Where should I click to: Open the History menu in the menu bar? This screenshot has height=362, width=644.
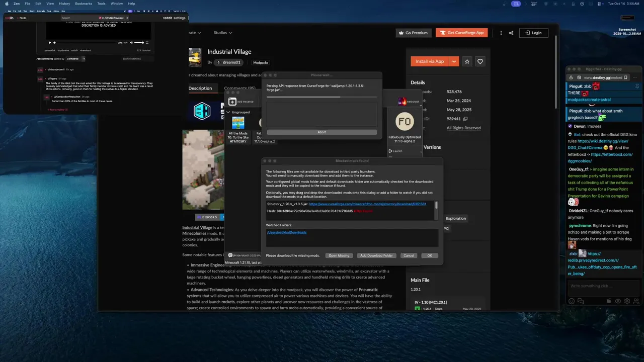(64, 4)
